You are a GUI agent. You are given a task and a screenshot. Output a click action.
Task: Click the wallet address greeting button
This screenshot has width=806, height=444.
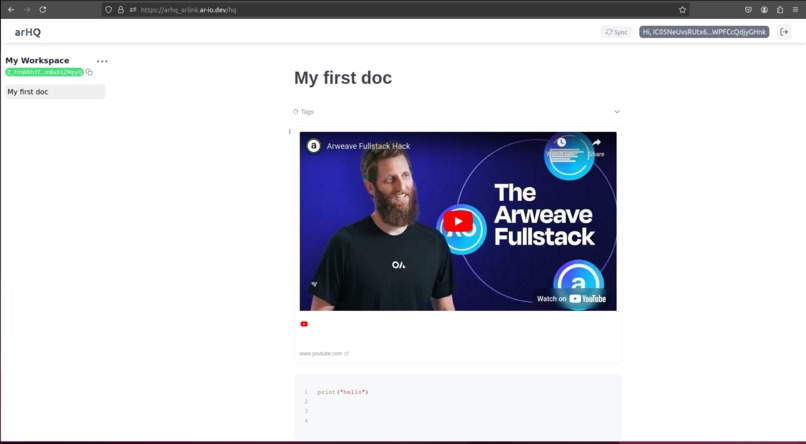[704, 32]
